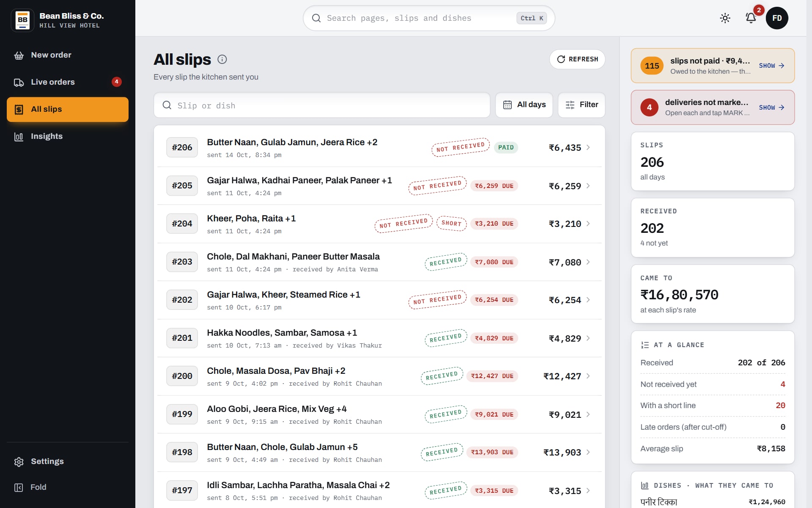Click PAID tag on slip #206
The width and height of the screenshot is (812, 508).
506,147
